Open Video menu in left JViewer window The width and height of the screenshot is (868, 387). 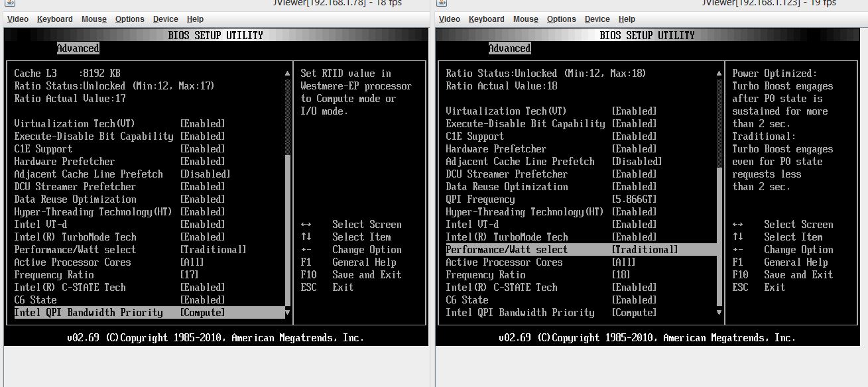pyautogui.click(x=17, y=19)
